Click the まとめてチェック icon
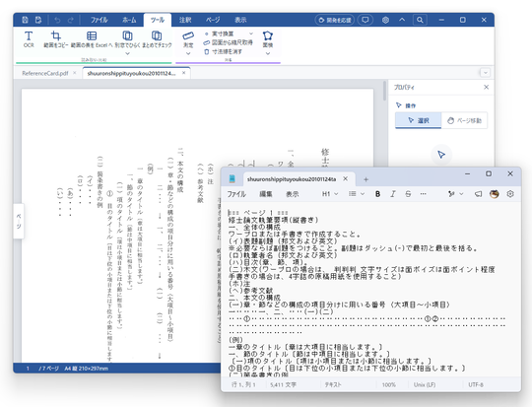The height and width of the screenshot is (407, 532). tap(157, 38)
